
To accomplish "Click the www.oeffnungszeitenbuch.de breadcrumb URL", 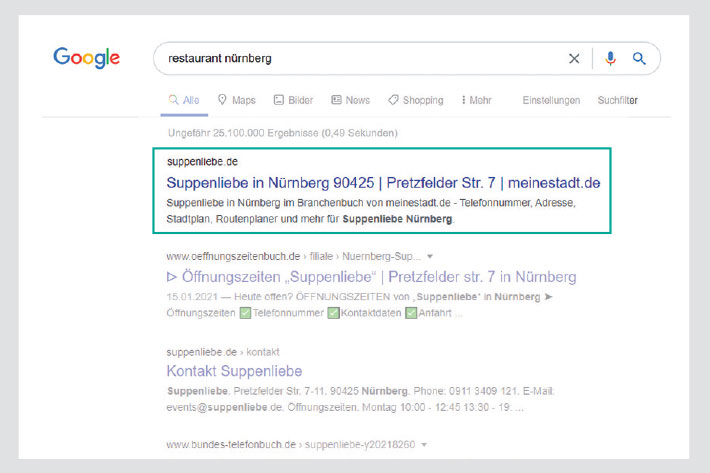I will point(293,256).
